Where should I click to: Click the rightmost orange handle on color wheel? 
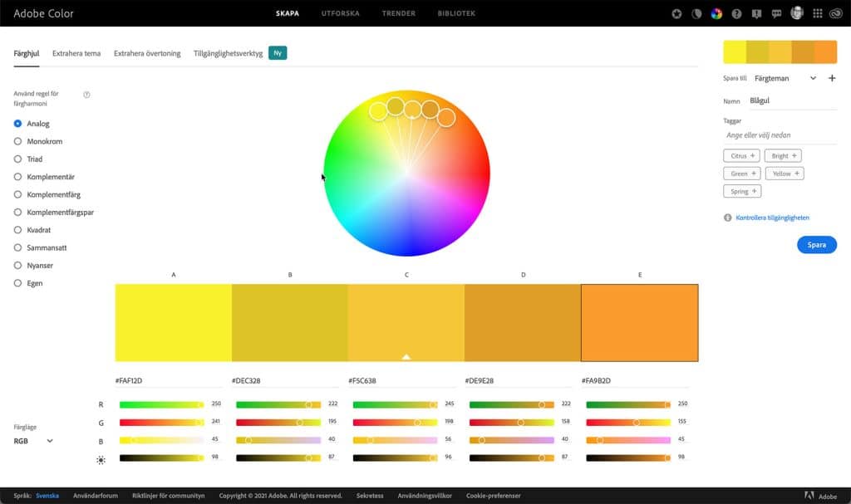pyautogui.click(x=446, y=118)
